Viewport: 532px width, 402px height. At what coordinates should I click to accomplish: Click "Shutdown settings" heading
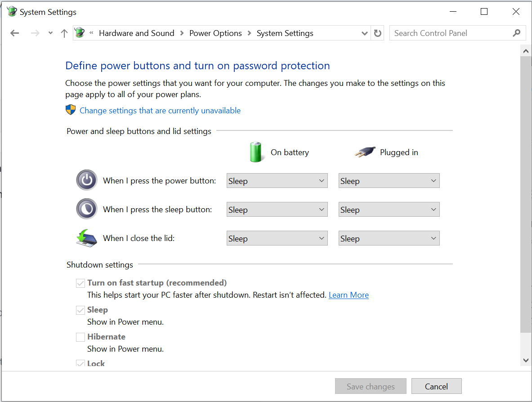coord(100,264)
